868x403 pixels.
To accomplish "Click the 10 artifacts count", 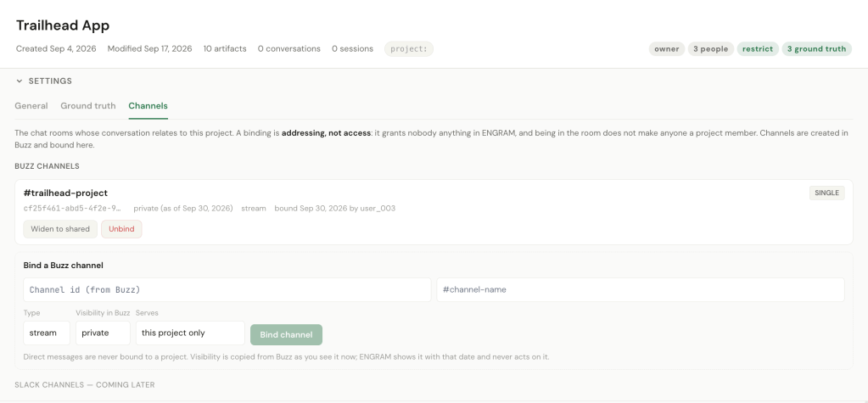I will click(225, 48).
